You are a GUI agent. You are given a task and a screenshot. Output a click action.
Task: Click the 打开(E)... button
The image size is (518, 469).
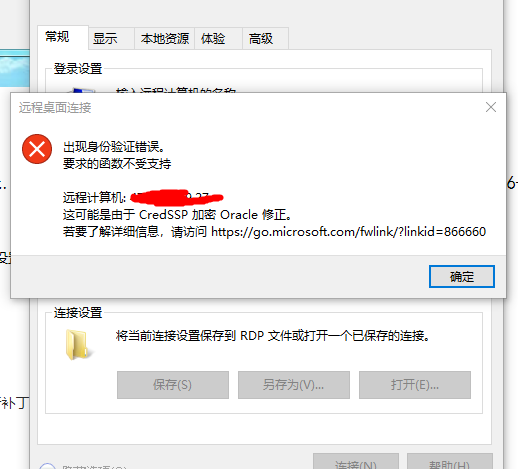(415, 385)
